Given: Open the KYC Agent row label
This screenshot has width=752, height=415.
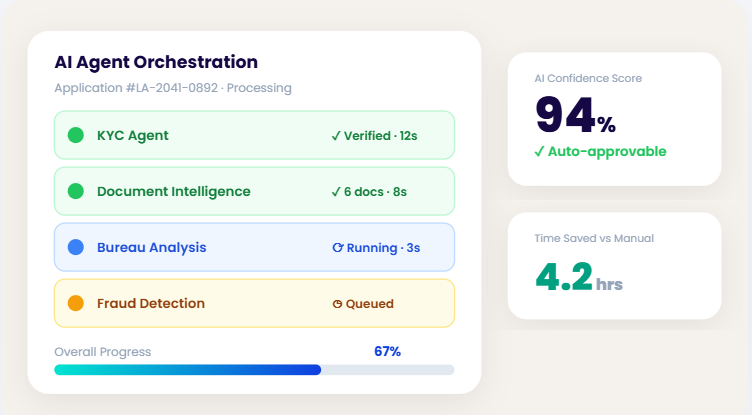Looking at the screenshot, I should [x=133, y=135].
